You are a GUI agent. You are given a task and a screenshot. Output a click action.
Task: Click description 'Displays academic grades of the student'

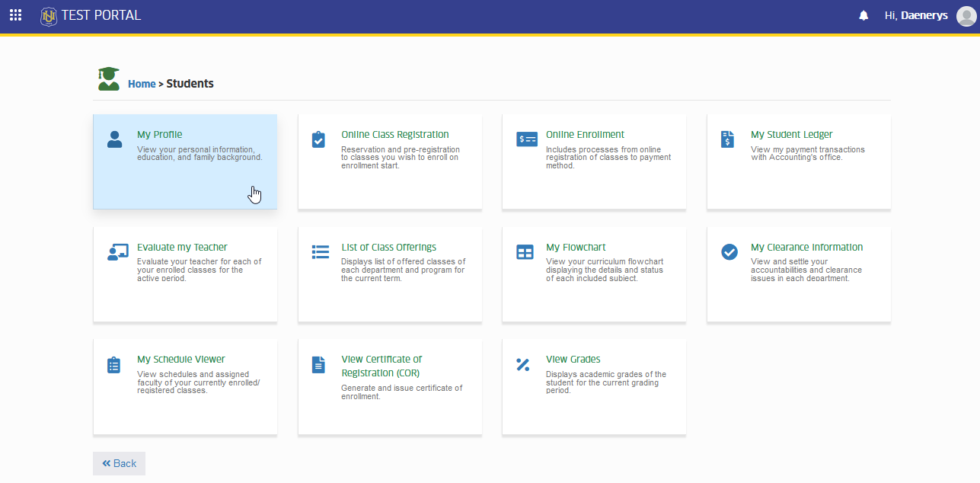pos(606,382)
